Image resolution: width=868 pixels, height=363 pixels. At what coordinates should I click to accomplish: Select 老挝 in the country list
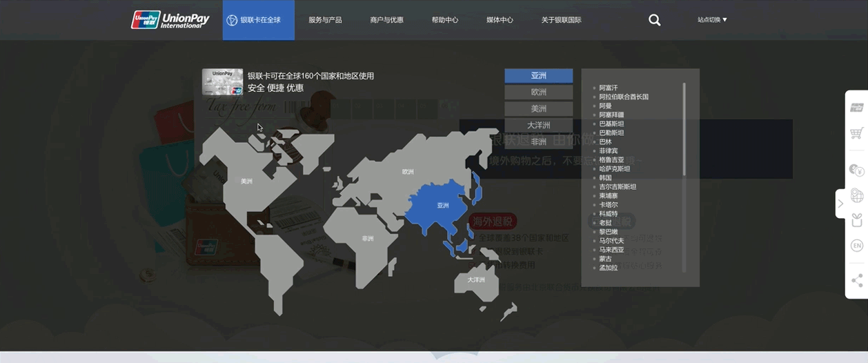click(x=606, y=222)
